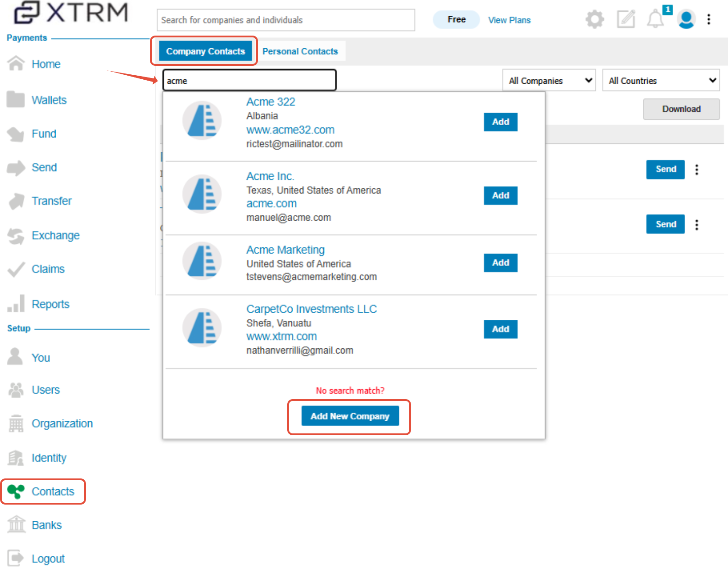Click the Wallets folder icon
Screen dimensions: 728x569
click(x=16, y=100)
